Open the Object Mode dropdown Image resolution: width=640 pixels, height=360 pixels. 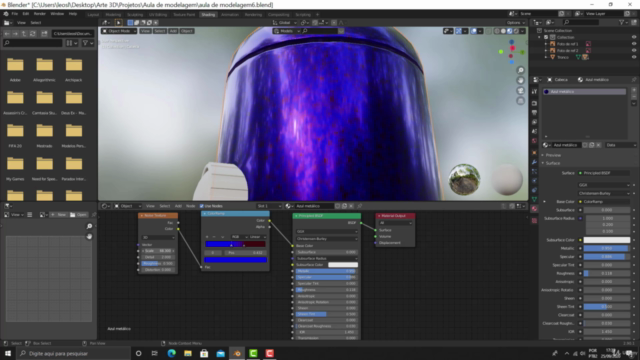[x=119, y=31]
